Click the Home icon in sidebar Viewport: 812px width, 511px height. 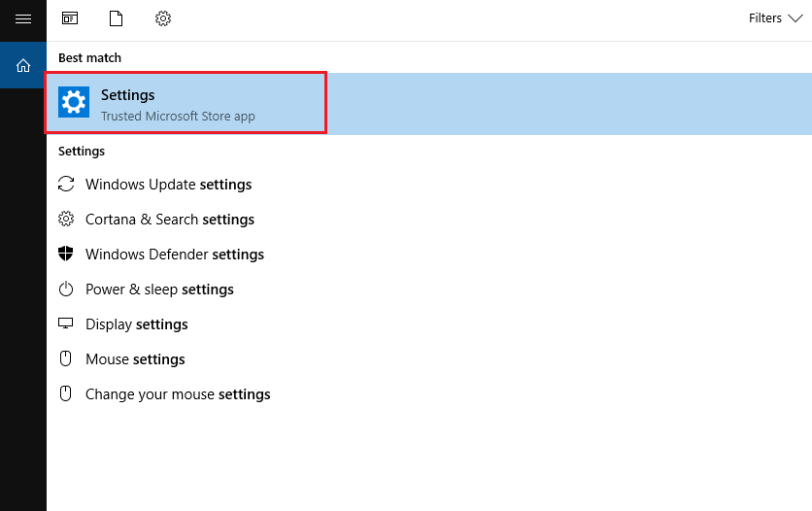pos(22,65)
